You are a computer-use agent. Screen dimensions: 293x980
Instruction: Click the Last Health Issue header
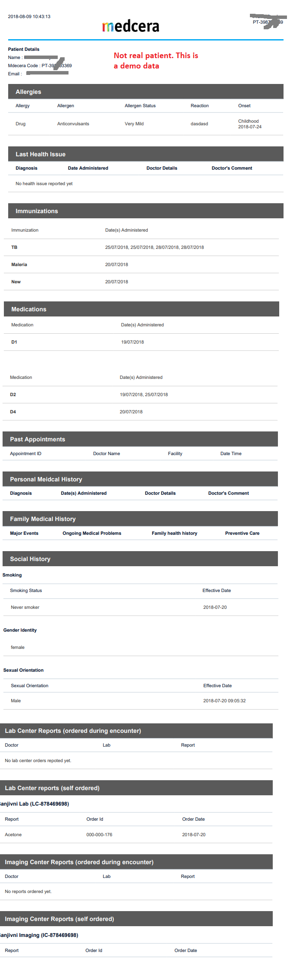[41, 154]
